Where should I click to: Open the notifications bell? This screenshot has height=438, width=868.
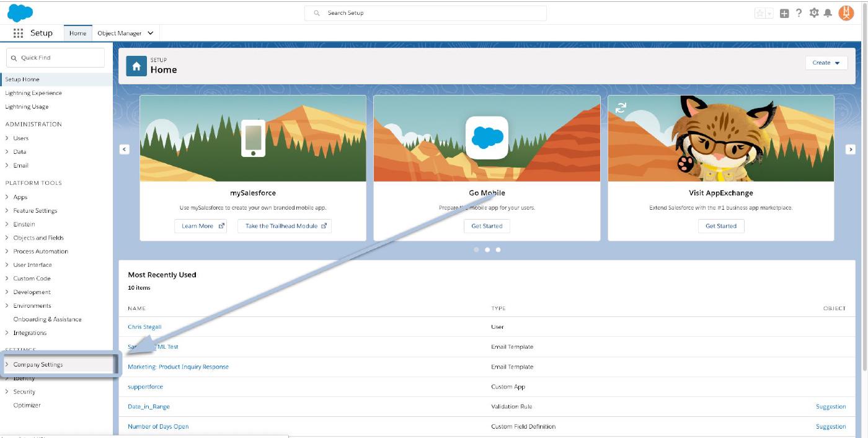(828, 13)
